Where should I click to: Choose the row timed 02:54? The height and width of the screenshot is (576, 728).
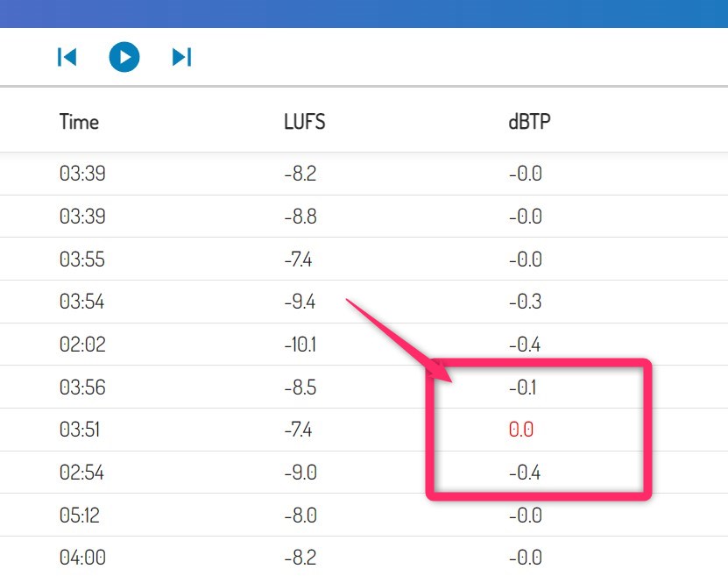click(82, 473)
